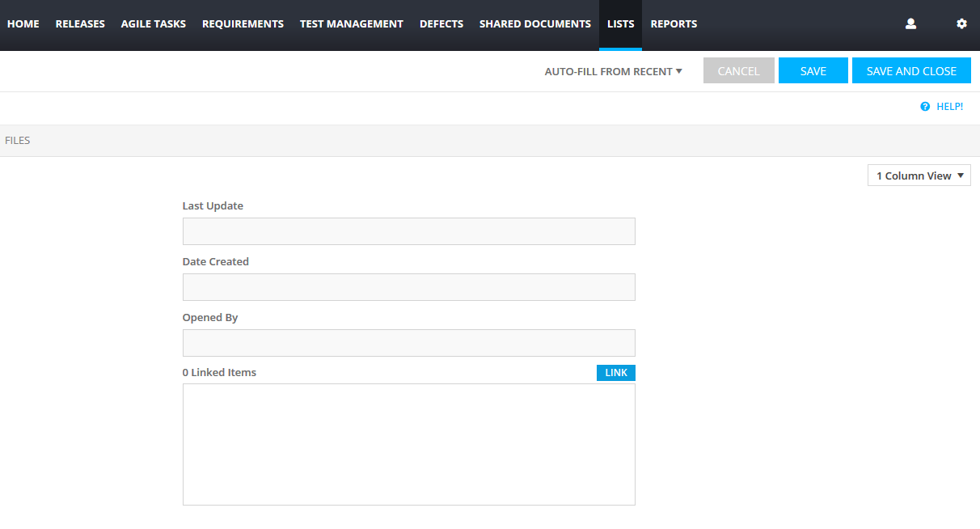Open the Releases menu item
Image resolution: width=980 pixels, height=529 pixels.
coord(80,24)
